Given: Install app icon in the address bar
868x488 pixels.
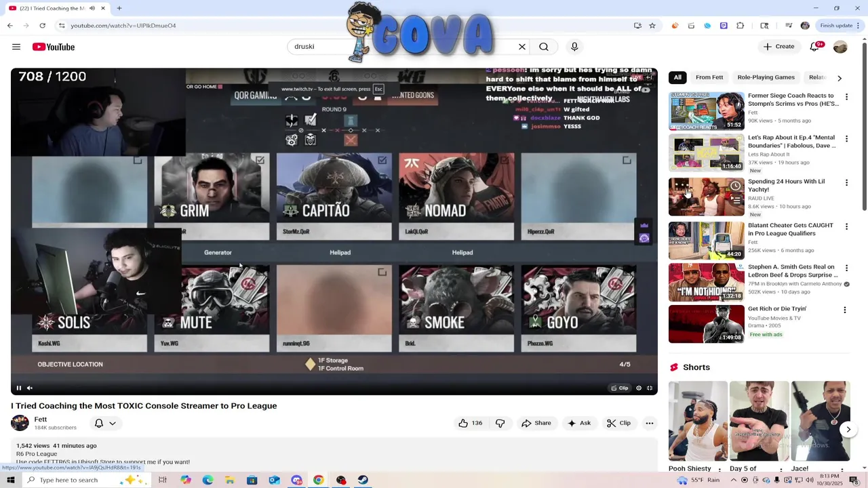Looking at the screenshot, I should click(x=637, y=26).
